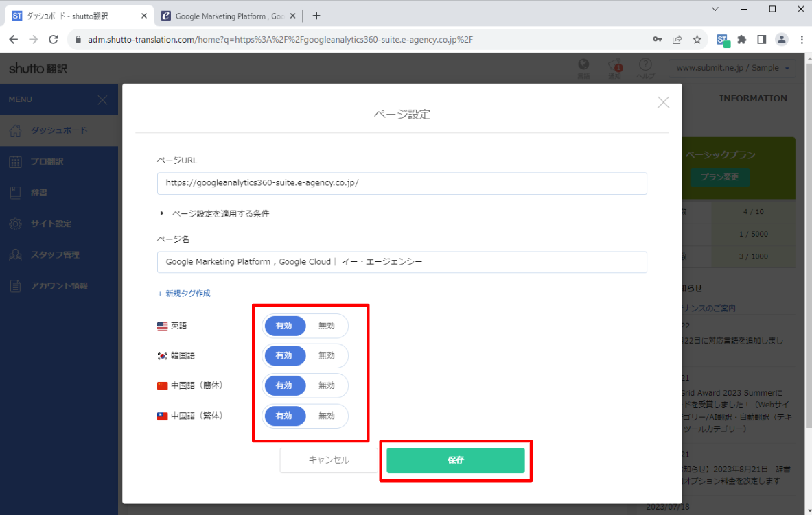This screenshot has height=515, width=812.
Task: Close the Google Marketing Platform tab
Action: pos(292,16)
